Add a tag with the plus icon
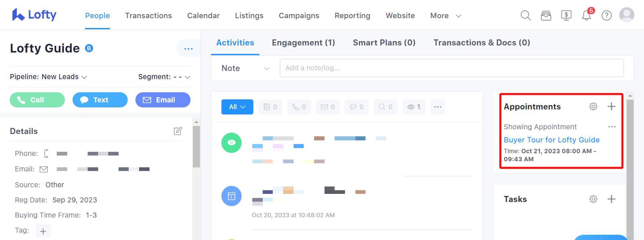The height and width of the screenshot is (240, 644). (x=43, y=231)
